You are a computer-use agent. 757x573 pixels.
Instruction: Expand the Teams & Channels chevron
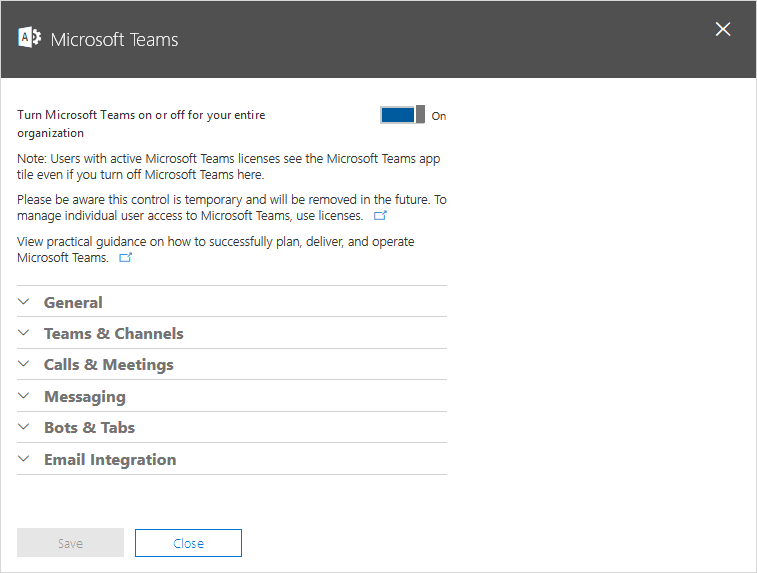click(x=24, y=333)
